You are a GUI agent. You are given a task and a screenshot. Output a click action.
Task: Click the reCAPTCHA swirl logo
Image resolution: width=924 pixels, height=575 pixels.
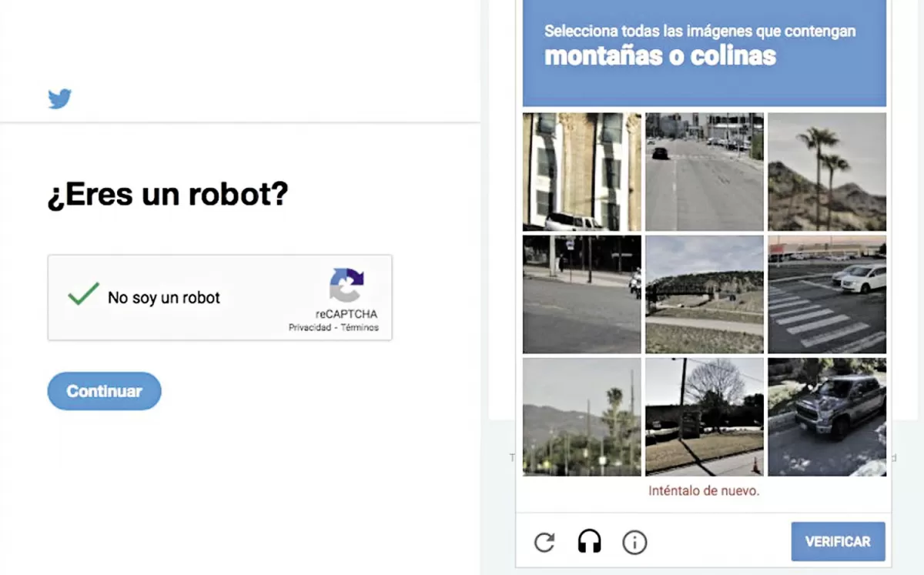(x=347, y=285)
